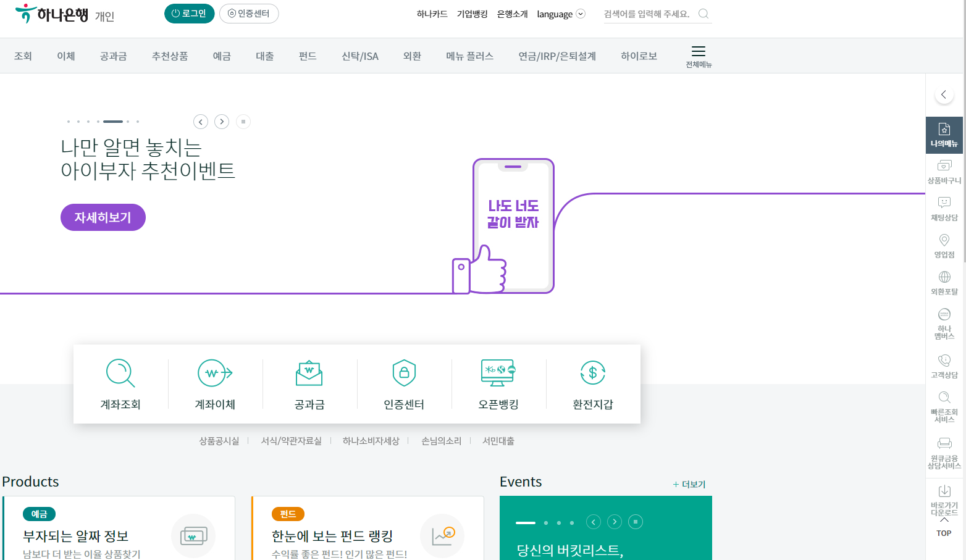Open the 공과금 envelope icon
The width and height of the screenshot is (966, 560).
point(309,373)
